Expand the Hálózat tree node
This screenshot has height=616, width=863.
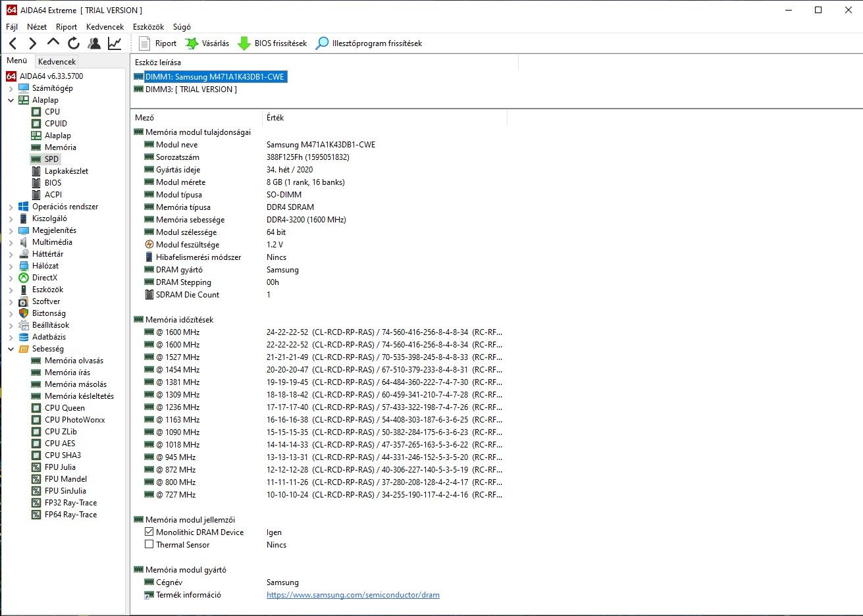point(11,266)
